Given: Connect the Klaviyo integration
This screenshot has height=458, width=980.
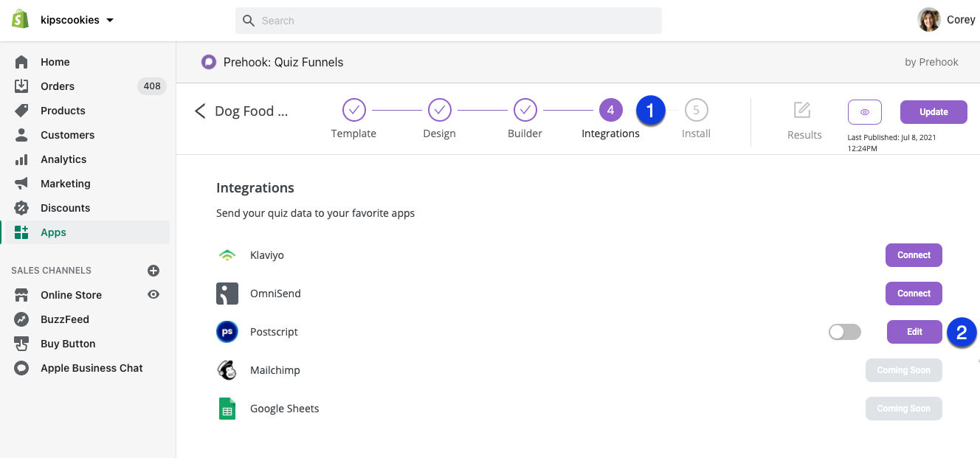Looking at the screenshot, I should pyautogui.click(x=914, y=255).
